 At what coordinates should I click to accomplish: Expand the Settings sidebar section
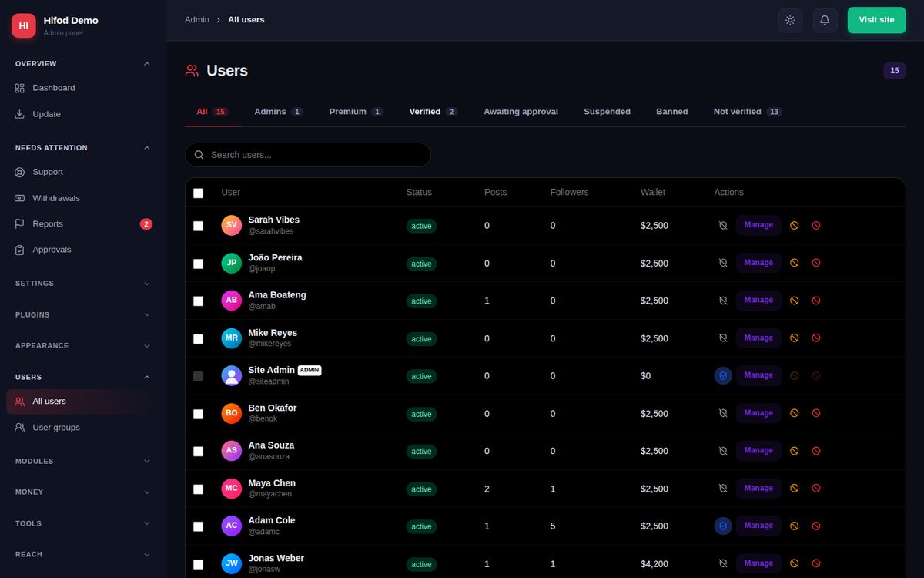(83, 284)
